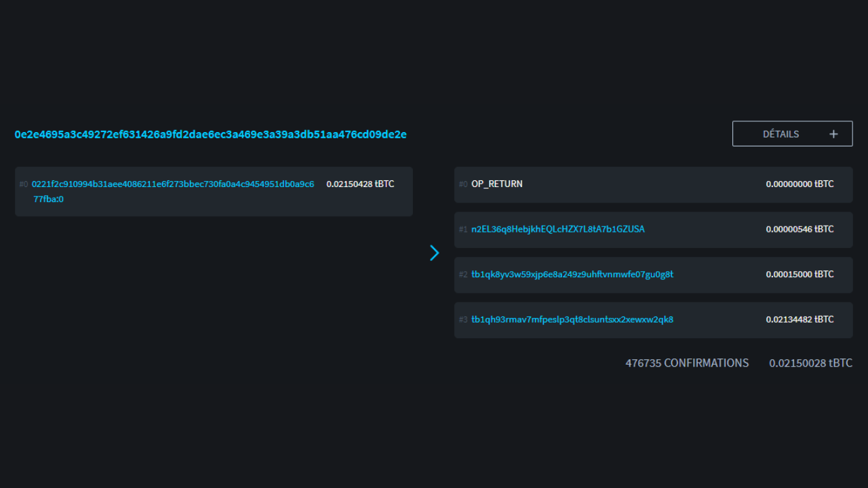Open input outpoint 0221f2c910994b… link
The width and height of the screenshot is (868, 488).
pyautogui.click(x=172, y=184)
